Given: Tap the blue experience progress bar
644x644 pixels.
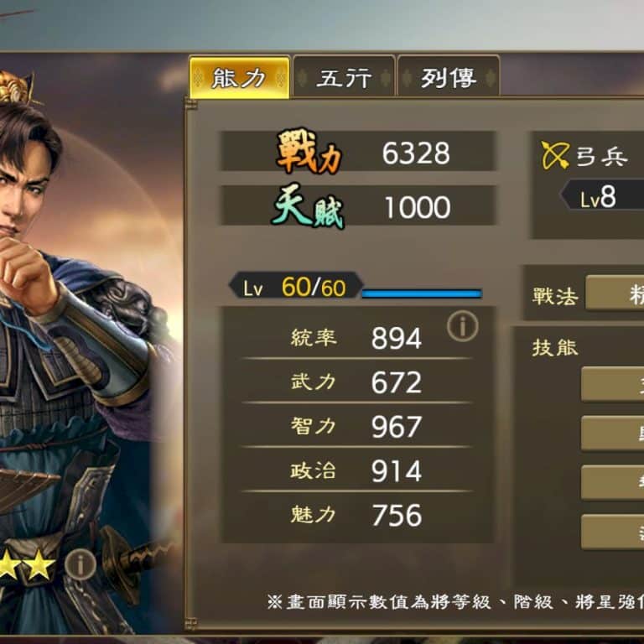Looking at the screenshot, I should click(422, 293).
